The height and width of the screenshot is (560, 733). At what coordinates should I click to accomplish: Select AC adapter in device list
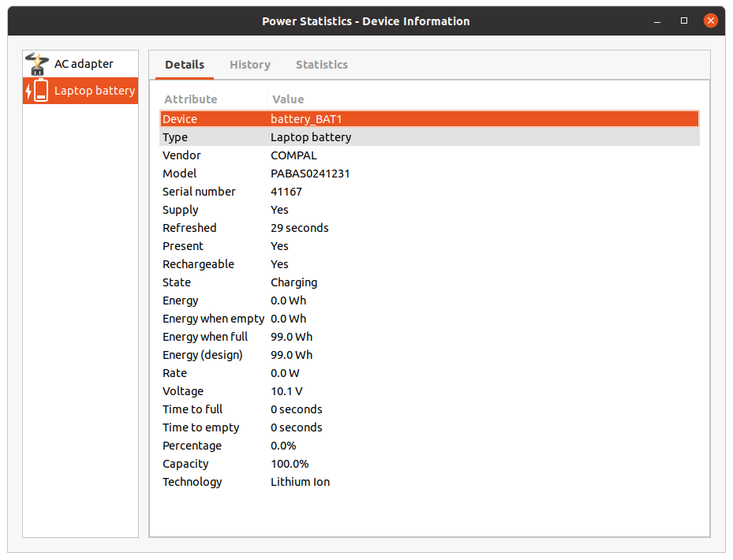pos(83,64)
